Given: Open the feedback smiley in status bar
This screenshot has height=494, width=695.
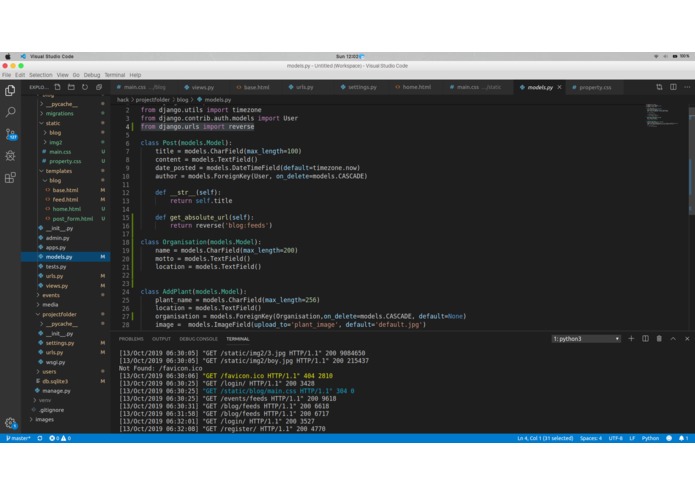Looking at the screenshot, I should pos(669,438).
